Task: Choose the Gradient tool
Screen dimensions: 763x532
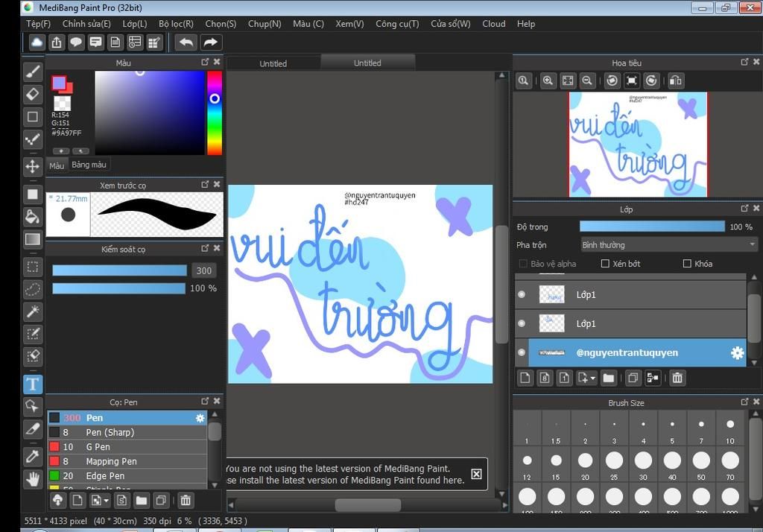Action: pyautogui.click(x=33, y=239)
